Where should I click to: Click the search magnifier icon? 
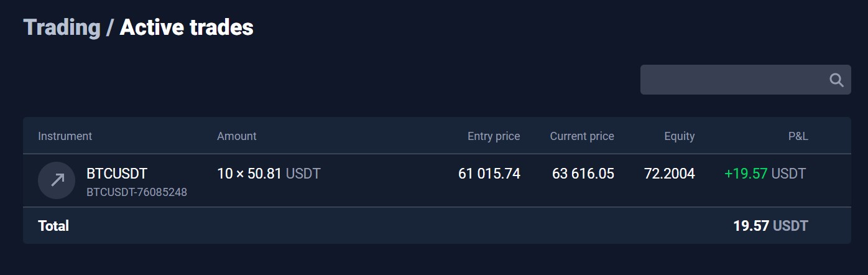pyautogui.click(x=836, y=80)
